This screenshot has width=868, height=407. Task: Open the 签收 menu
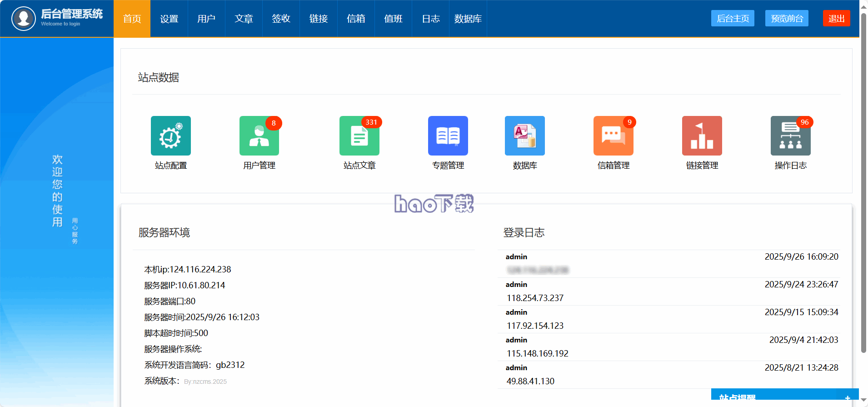coord(281,19)
